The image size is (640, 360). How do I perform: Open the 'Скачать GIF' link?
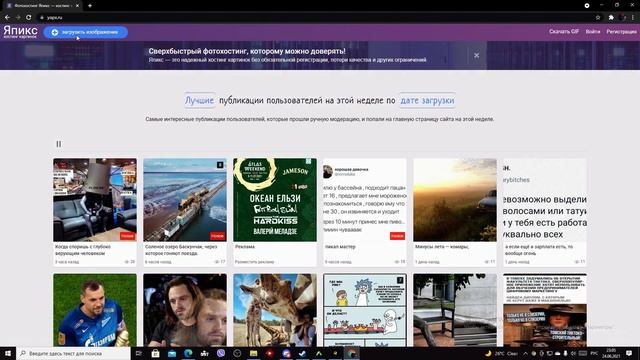pyautogui.click(x=564, y=31)
